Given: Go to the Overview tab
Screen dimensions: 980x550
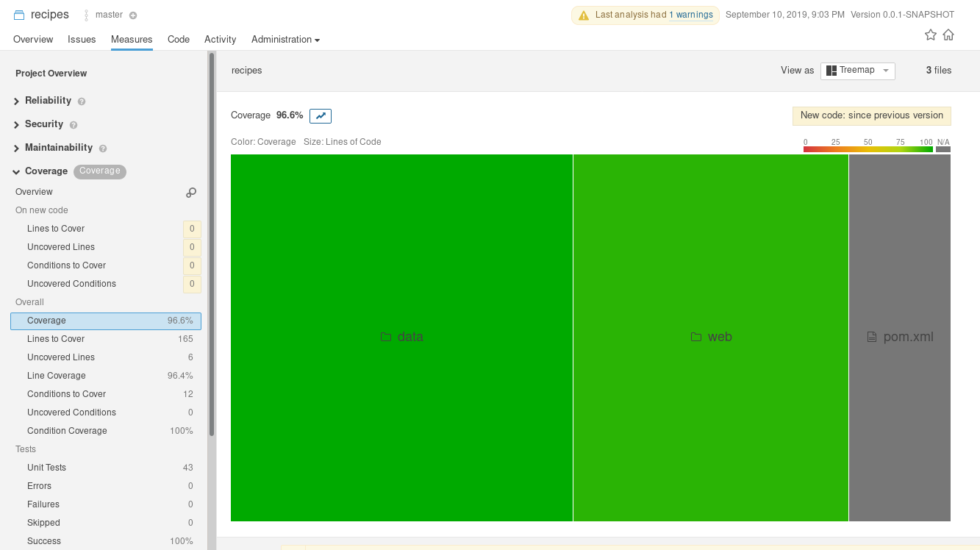Looking at the screenshot, I should pos(33,40).
